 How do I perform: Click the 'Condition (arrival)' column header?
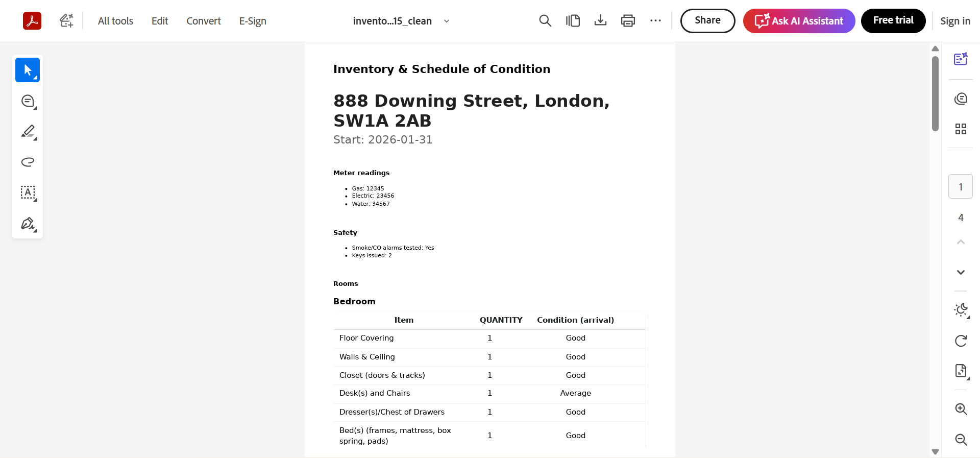click(575, 320)
